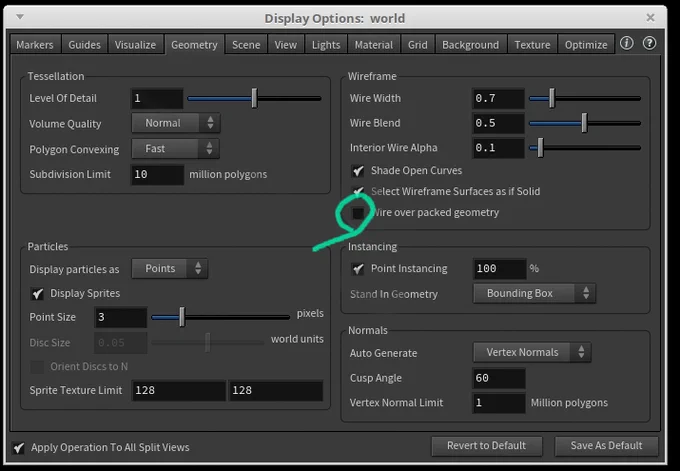Screen dimensions: 680x471
Task: Click the Level Of Detail slider
Action: click(255, 98)
